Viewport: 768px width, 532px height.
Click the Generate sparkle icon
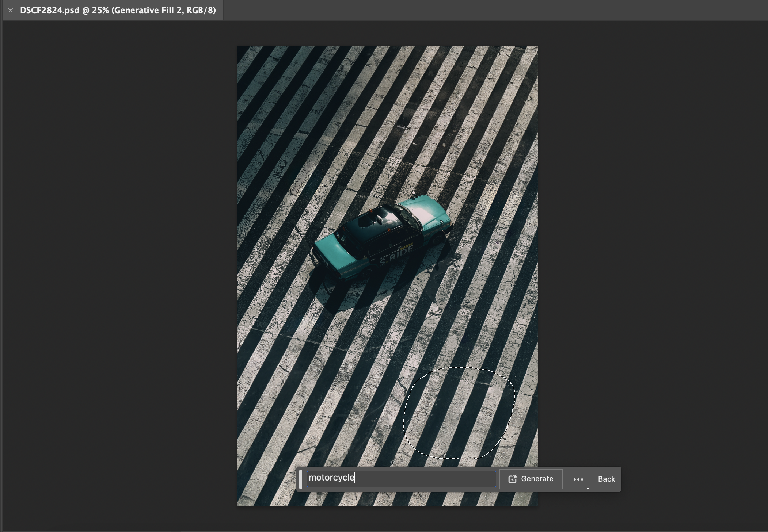click(x=513, y=479)
